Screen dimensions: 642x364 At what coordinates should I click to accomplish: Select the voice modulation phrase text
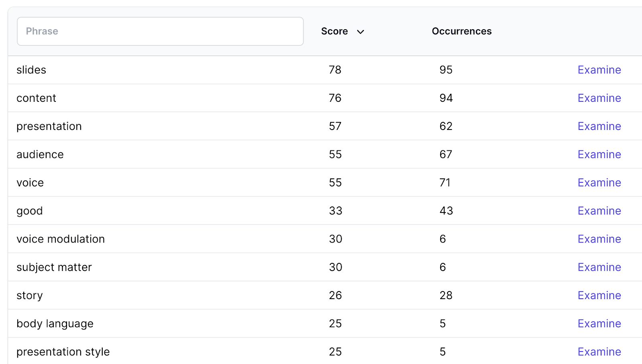[x=61, y=239]
